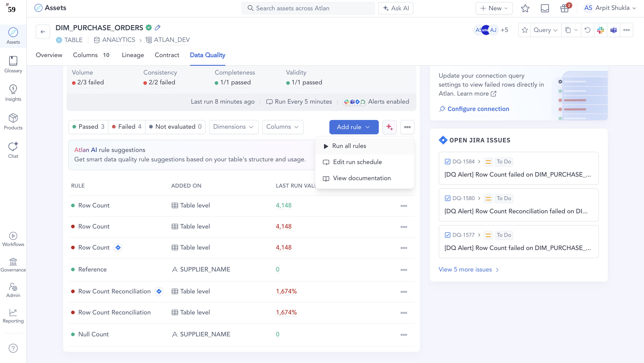
Task: Click the Slack icon in asset toolbar
Action: pyautogui.click(x=600, y=30)
